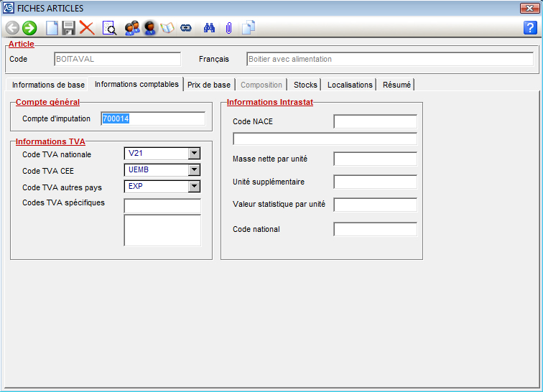Expand the Code TVA autres pays dropdown
The image size is (543, 392).
point(193,187)
